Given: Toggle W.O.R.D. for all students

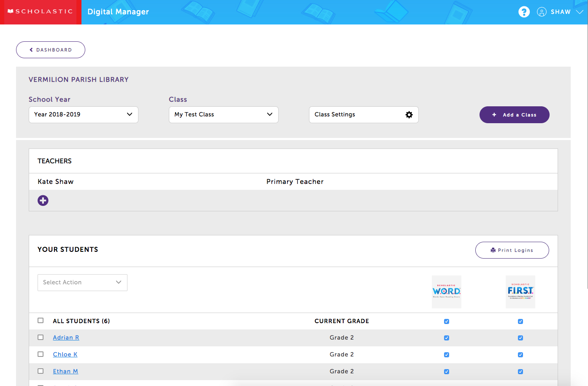Looking at the screenshot, I should (x=447, y=321).
